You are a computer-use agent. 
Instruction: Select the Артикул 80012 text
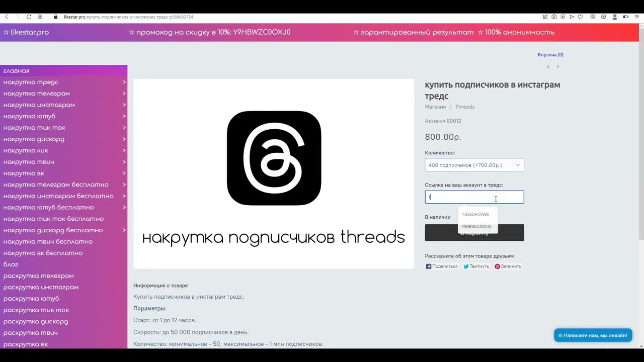point(443,121)
